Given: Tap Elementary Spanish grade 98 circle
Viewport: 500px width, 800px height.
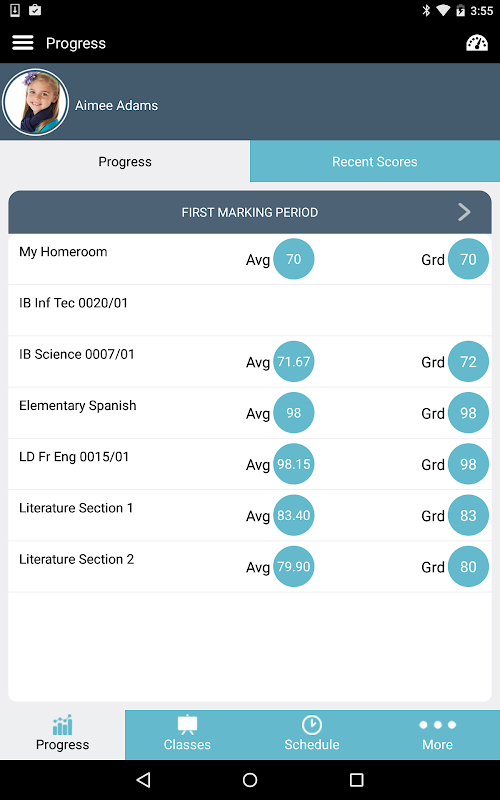Looking at the screenshot, I should tap(468, 413).
